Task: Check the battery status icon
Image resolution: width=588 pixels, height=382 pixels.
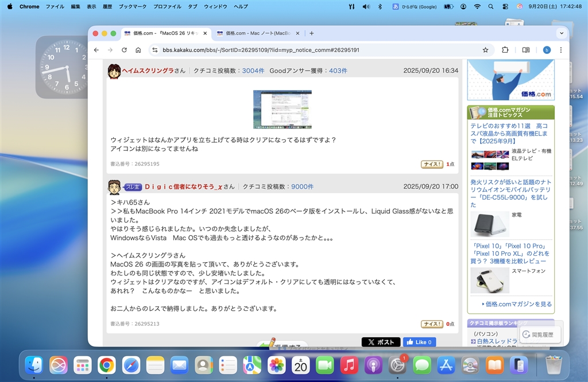Action: point(449,6)
